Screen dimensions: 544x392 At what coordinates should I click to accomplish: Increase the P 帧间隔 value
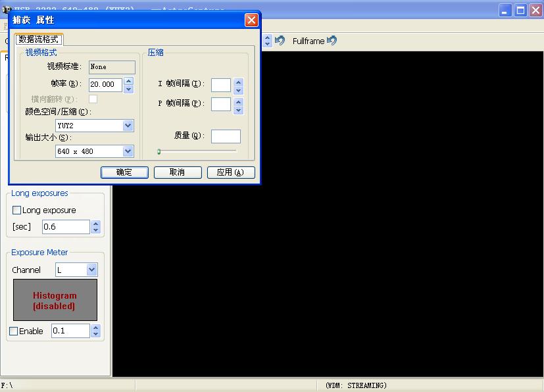pos(238,102)
